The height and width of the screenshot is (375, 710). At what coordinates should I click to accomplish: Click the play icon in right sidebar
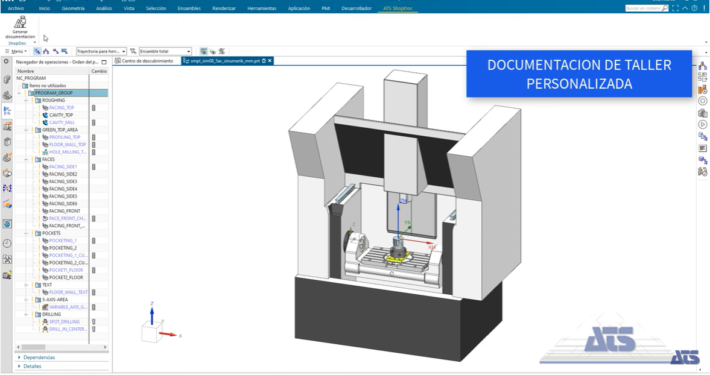point(702,125)
